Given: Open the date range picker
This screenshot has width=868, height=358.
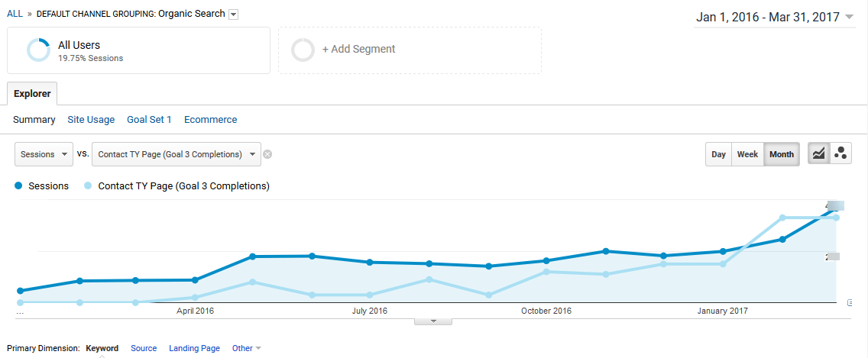Looking at the screenshot, I should tap(775, 17).
